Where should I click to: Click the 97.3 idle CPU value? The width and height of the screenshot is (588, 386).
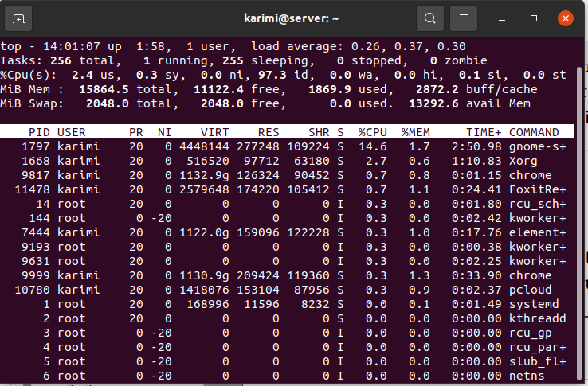[272, 75]
